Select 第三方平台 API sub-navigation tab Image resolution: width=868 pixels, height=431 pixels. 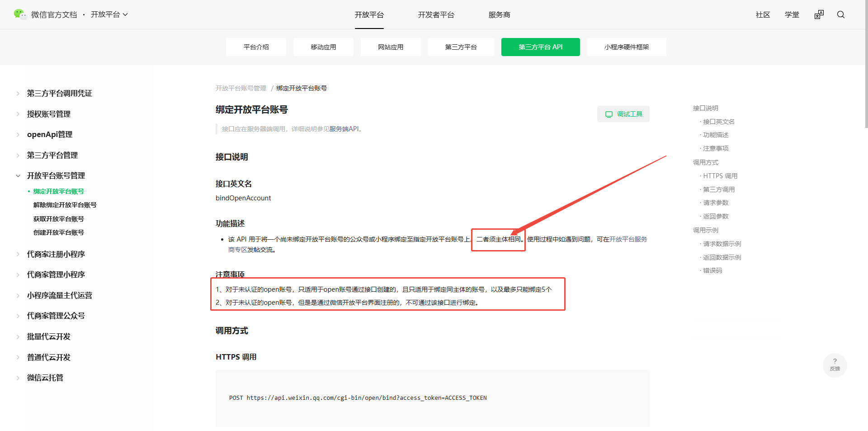(x=541, y=47)
